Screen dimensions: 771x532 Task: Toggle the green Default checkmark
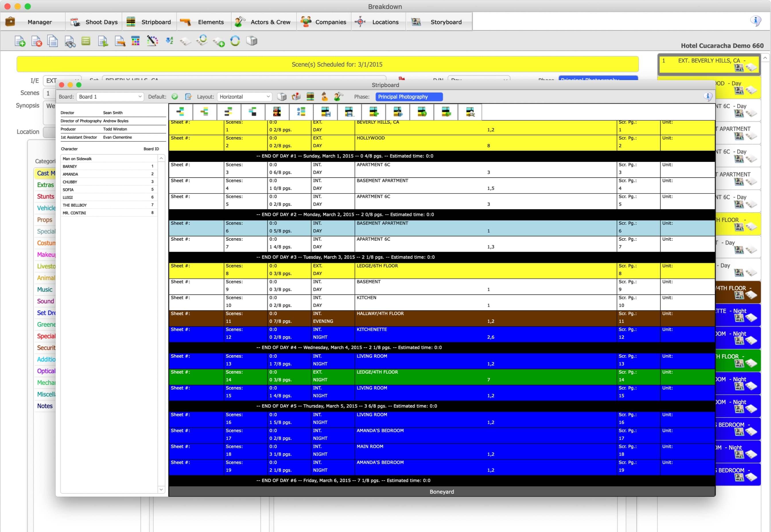[x=175, y=96]
